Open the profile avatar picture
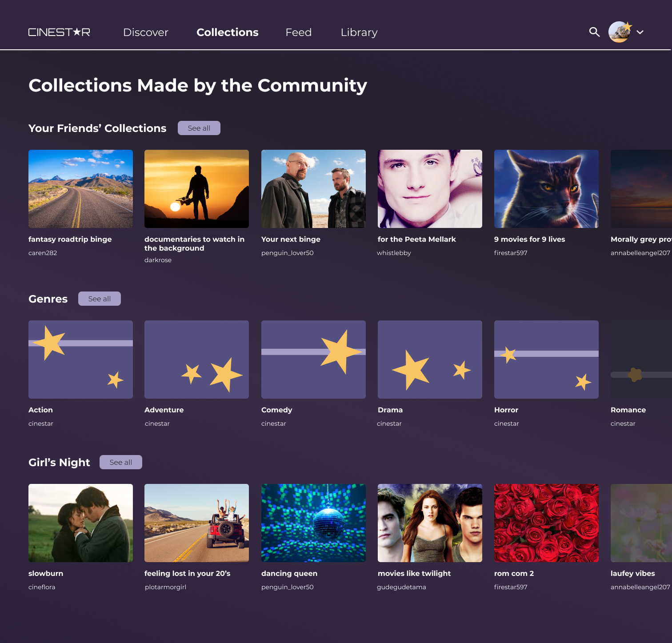The image size is (672, 643). click(620, 32)
